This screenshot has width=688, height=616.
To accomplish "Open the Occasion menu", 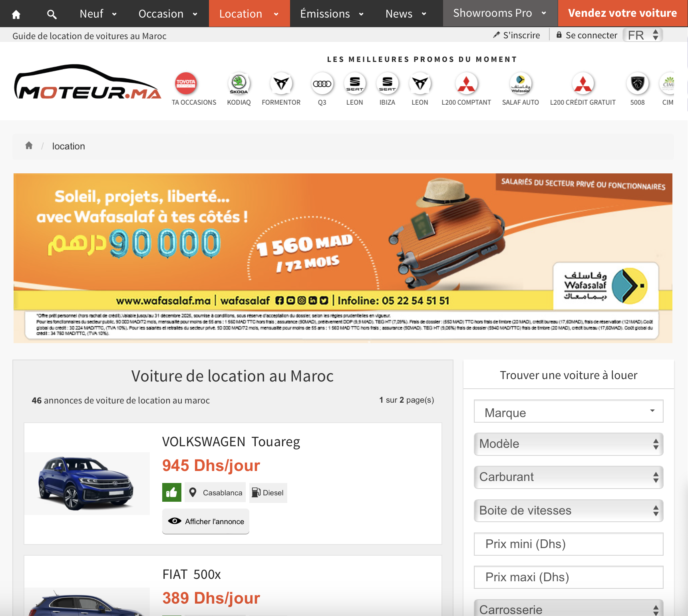I will click(168, 14).
